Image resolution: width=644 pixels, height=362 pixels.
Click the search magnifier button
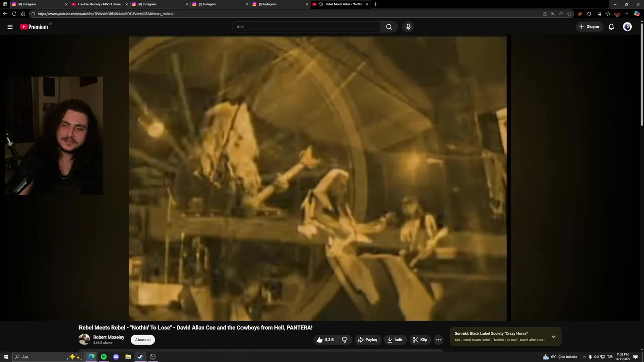[389, 27]
